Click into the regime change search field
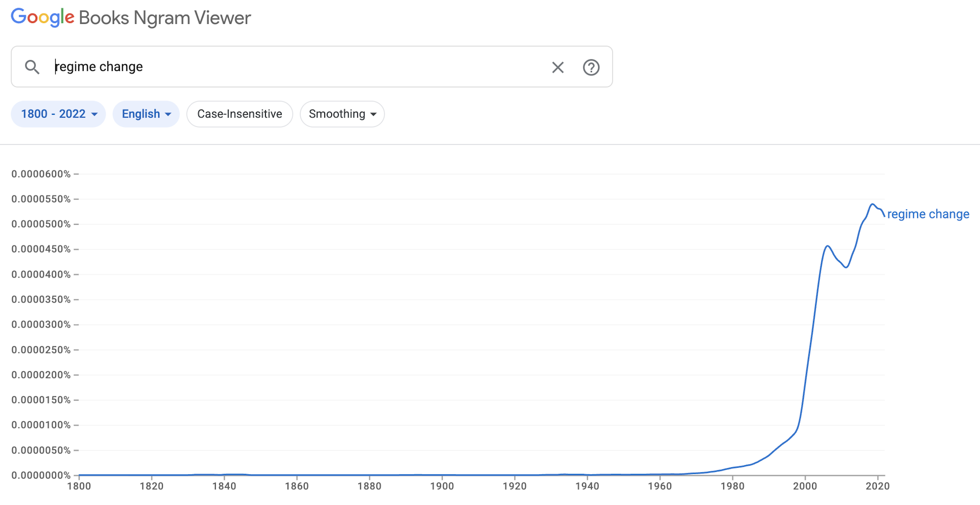 click(296, 67)
